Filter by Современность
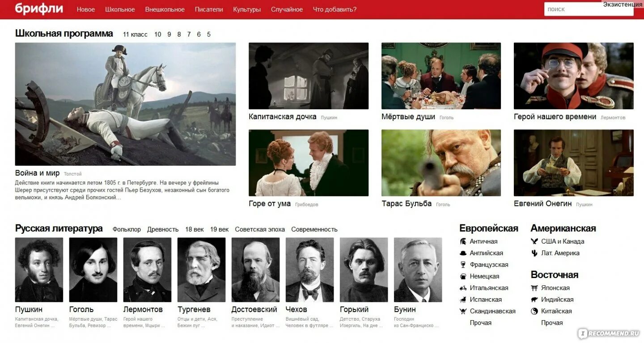The height and width of the screenshot is (343, 644). click(x=314, y=229)
